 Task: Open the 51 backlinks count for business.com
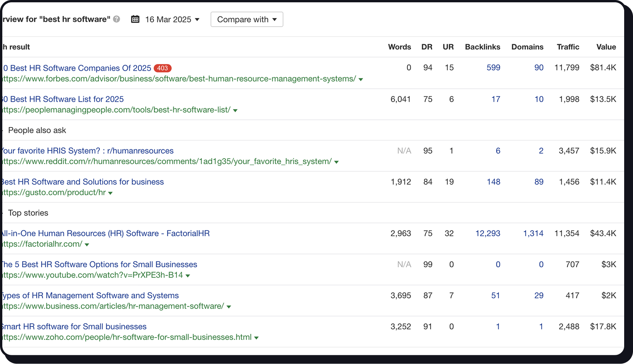pyautogui.click(x=495, y=296)
